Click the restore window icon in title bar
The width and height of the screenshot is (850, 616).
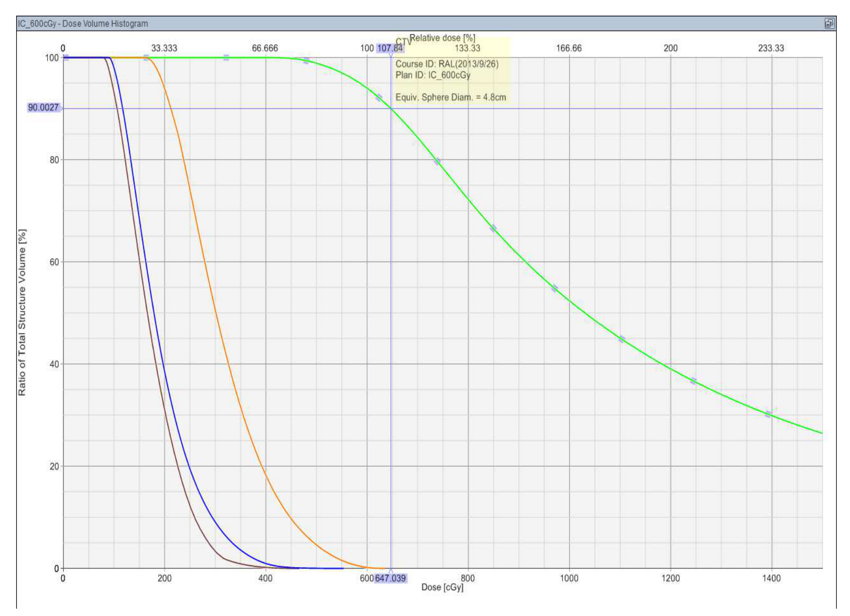pos(829,23)
